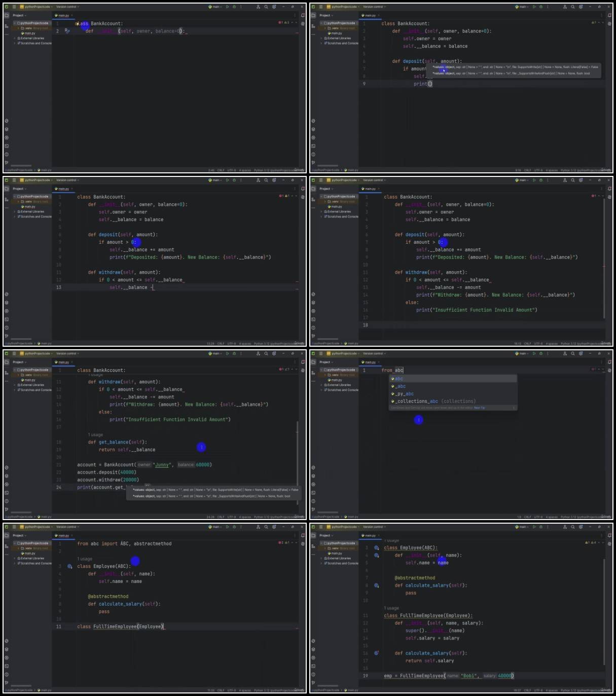The height and width of the screenshot is (696, 616).
Task: Click main.py breadcrumb at bottom of Bobi screenshot
Action: [x=351, y=690]
